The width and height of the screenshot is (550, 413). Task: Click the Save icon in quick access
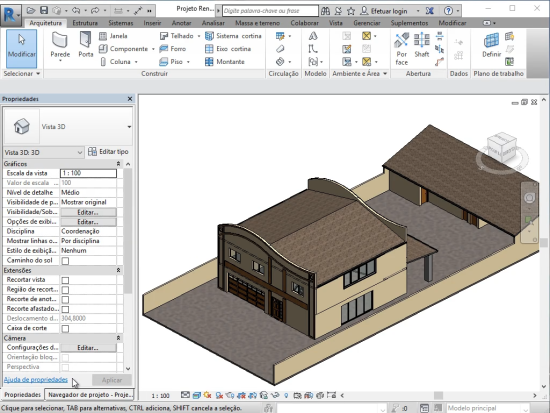44,10
